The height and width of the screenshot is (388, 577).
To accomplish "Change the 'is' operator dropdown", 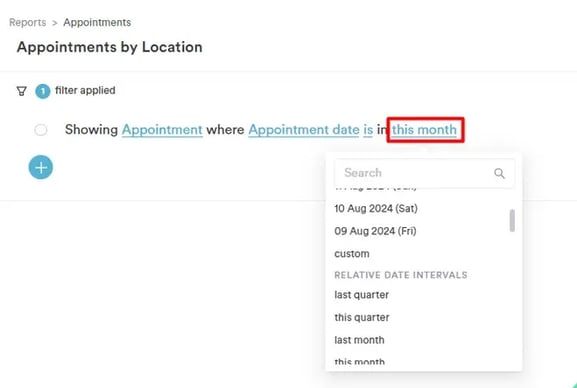I will click(x=368, y=130).
